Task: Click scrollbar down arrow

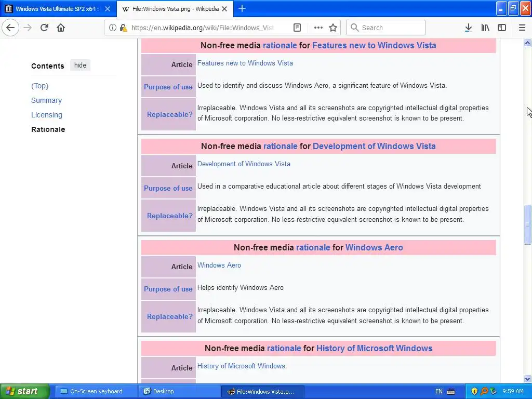Action: pos(527,379)
